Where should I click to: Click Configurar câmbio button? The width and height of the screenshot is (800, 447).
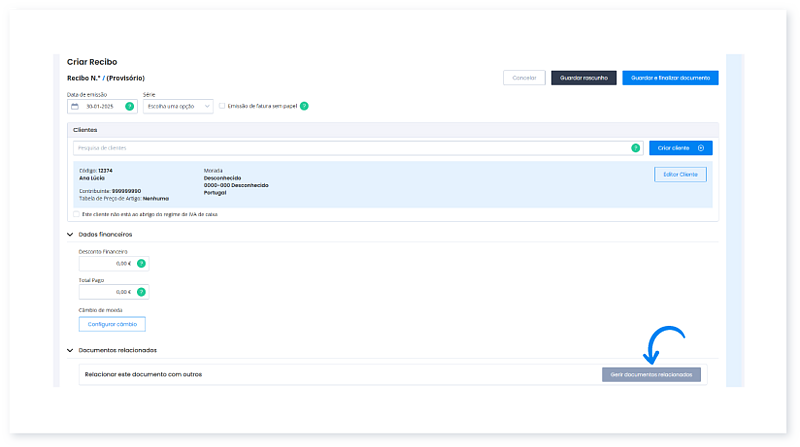coord(112,324)
